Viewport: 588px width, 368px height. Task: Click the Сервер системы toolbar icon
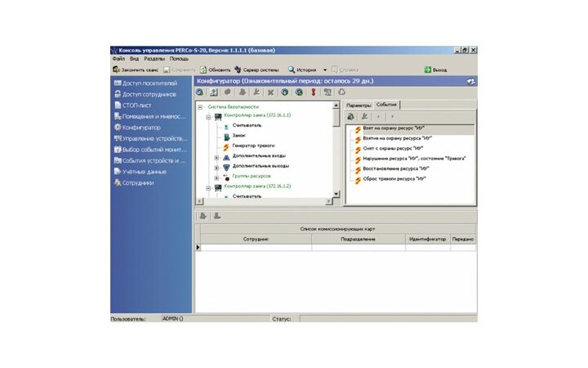[x=238, y=70]
